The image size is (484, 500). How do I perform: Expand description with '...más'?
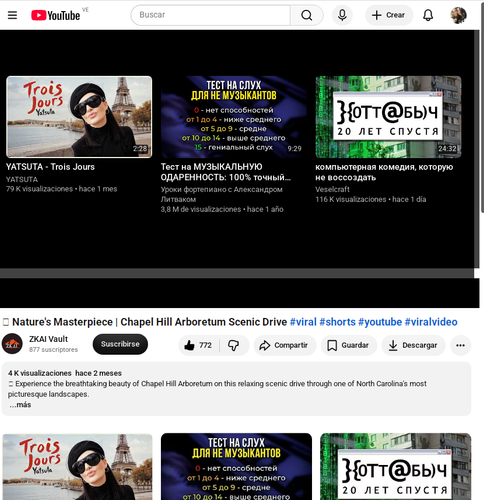tap(20, 405)
